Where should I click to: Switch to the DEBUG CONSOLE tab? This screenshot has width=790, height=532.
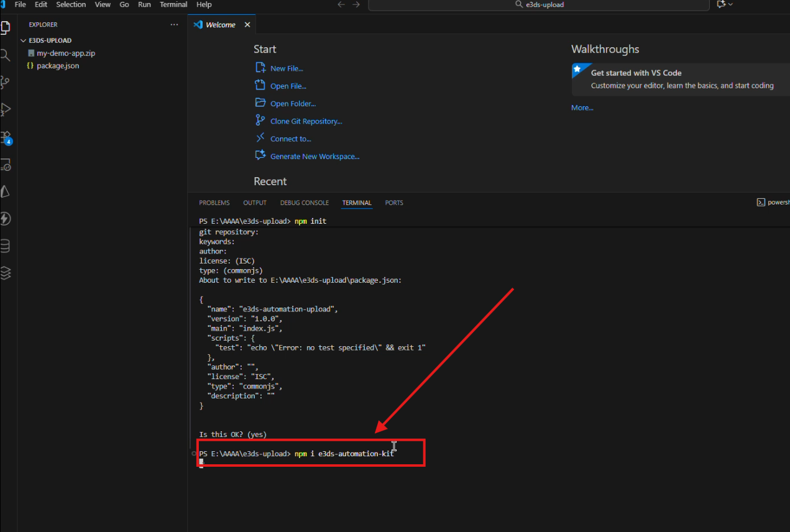(304, 203)
